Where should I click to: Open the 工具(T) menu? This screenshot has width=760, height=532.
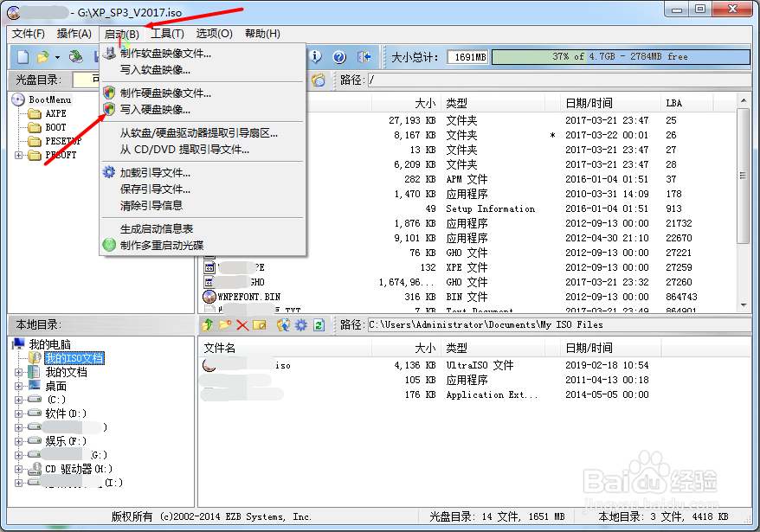[167, 34]
